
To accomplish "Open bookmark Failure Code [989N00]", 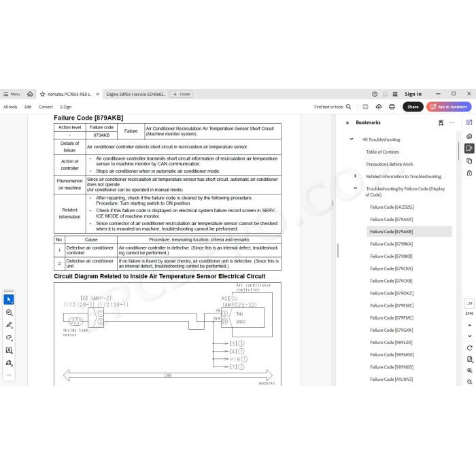I will click(x=392, y=367).
